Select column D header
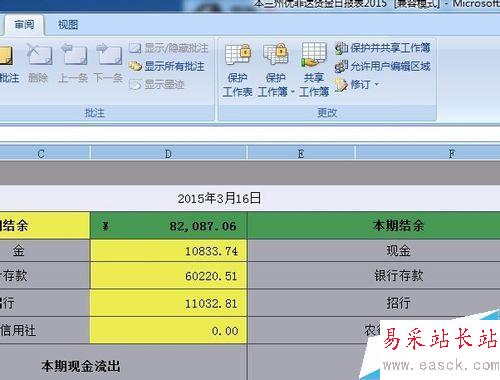Image resolution: width=500 pixels, height=380 pixels. [x=168, y=154]
